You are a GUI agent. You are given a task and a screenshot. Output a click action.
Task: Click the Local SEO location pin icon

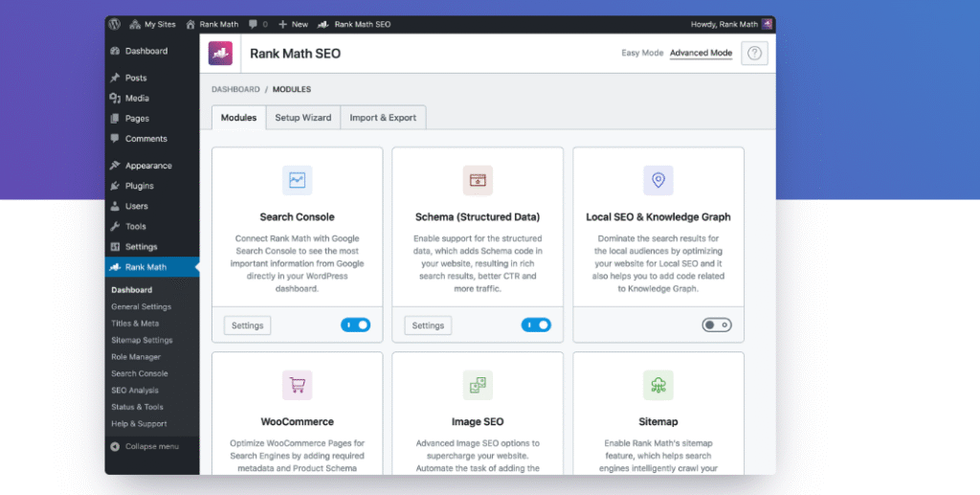657,179
